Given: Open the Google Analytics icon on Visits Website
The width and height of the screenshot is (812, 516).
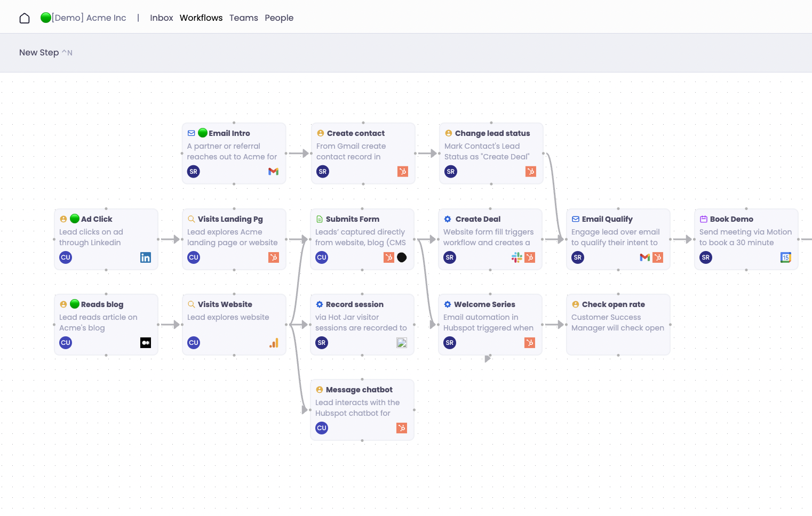Looking at the screenshot, I should pos(274,343).
